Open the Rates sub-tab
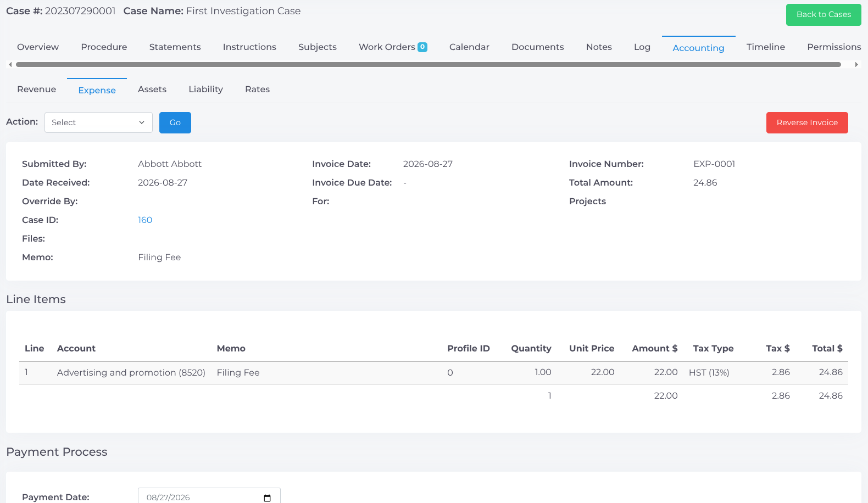The image size is (868, 503). (257, 90)
